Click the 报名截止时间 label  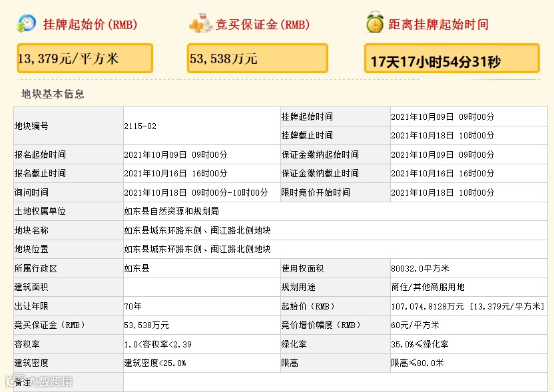[x=40, y=173]
